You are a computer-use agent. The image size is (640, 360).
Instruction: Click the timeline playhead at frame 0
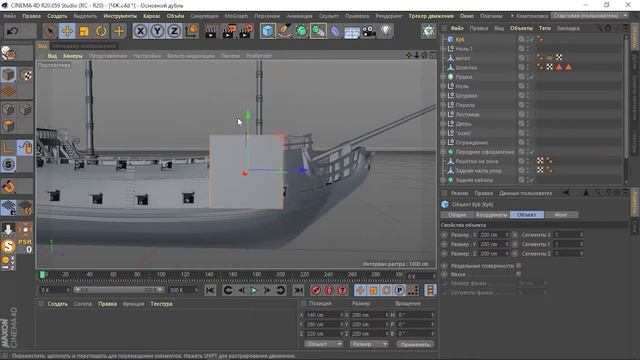[42, 275]
